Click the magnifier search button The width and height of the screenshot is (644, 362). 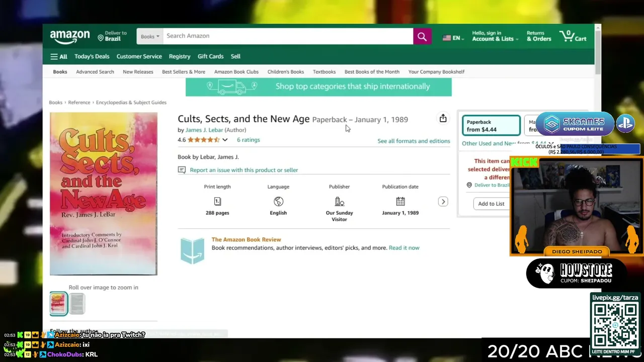coord(422,36)
